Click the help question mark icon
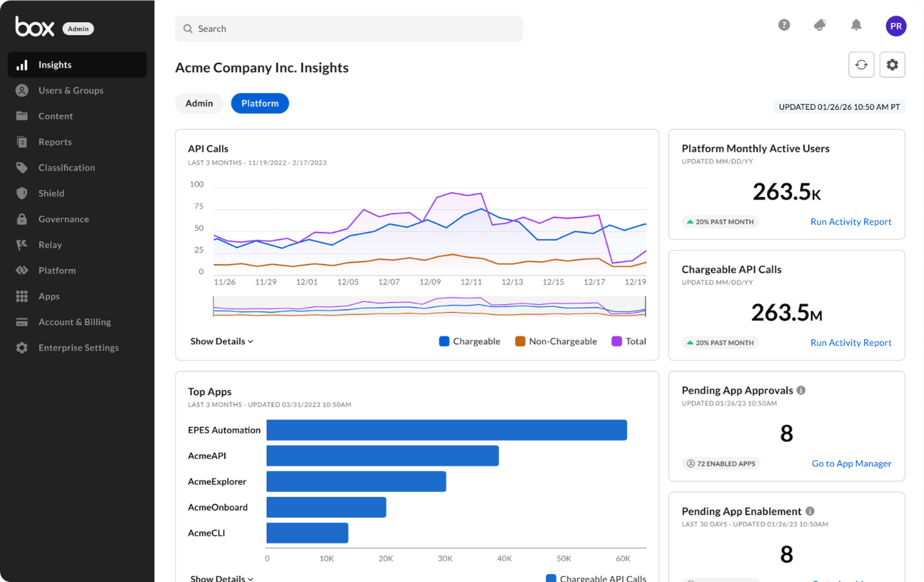Viewport: 924px width, 582px height. tap(784, 25)
